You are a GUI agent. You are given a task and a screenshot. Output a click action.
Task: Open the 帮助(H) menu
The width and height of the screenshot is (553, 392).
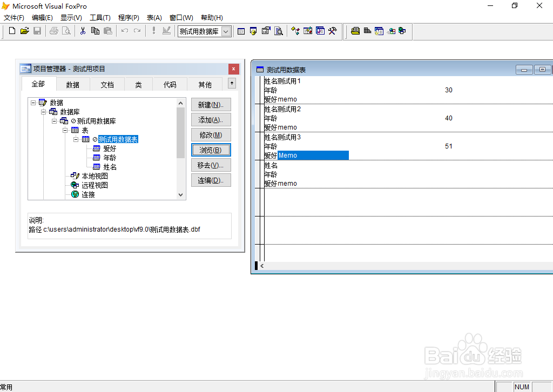pos(212,18)
